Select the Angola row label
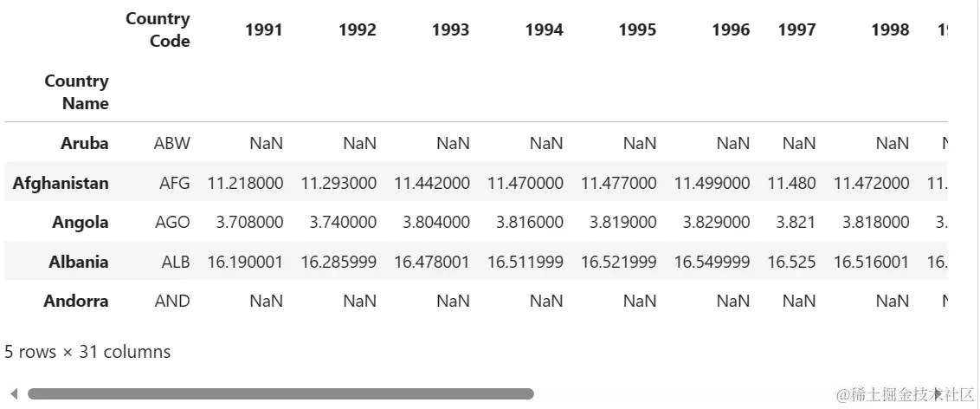 81,222
